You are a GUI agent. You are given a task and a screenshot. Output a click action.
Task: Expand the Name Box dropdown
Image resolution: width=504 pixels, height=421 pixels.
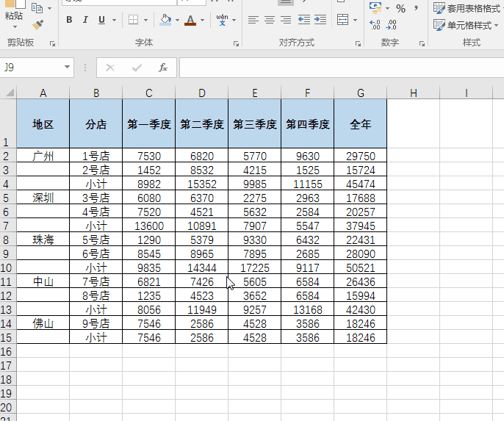(67, 67)
